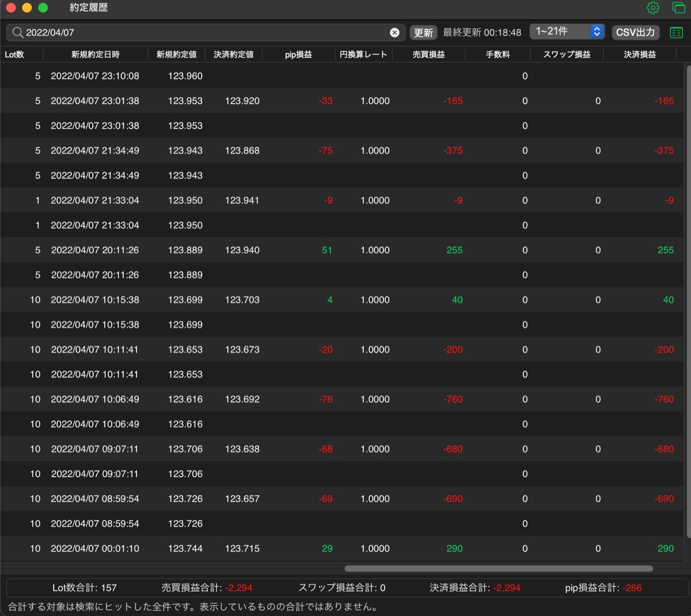Click the 決済約定値 column header

pyautogui.click(x=234, y=55)
